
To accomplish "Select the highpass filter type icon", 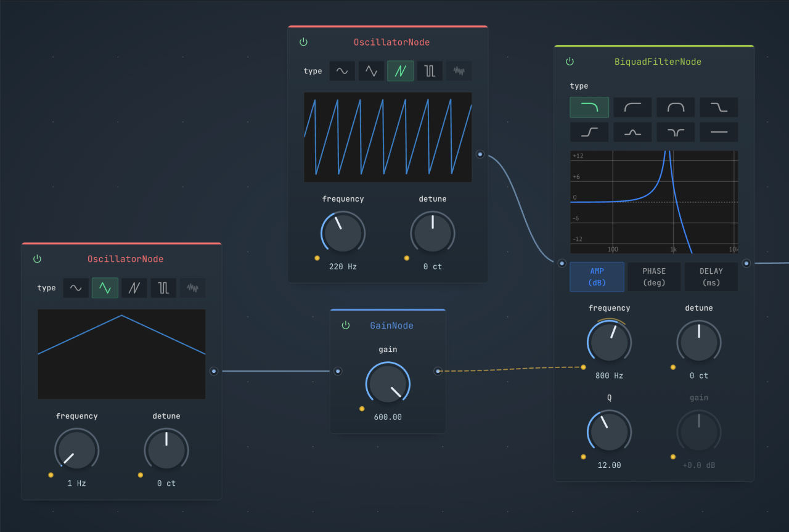I will (632, 107).
